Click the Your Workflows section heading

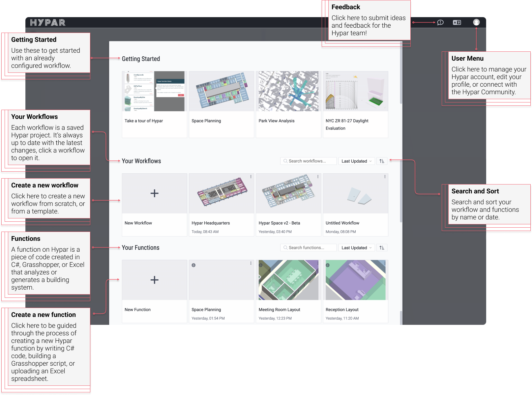(x=141, y=161)
